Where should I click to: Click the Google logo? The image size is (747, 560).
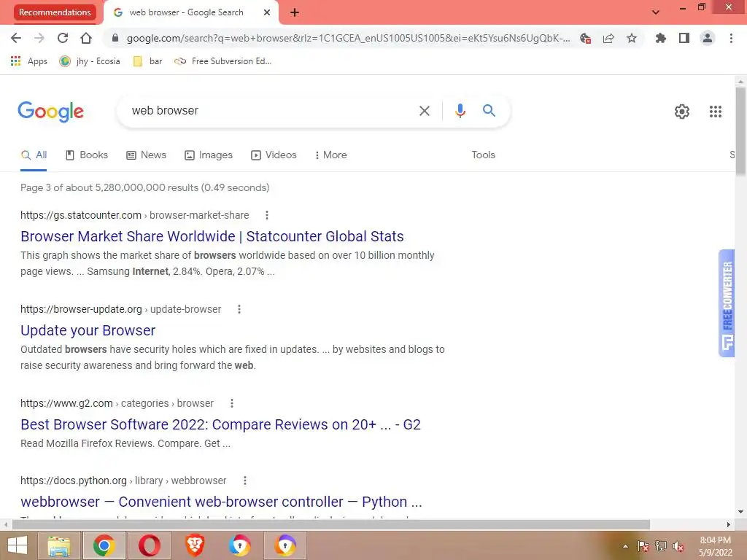(x=50, y=112)
